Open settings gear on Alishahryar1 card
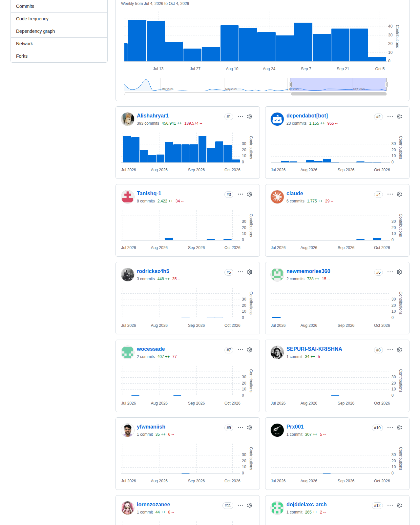 tap(250, 116)
